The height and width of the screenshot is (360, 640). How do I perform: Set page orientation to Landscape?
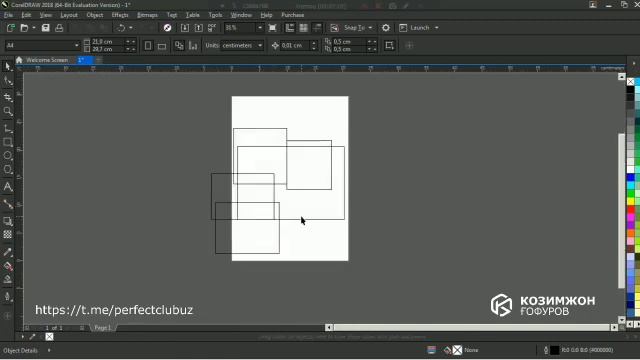pyautogui.click(x=162, y=46)
